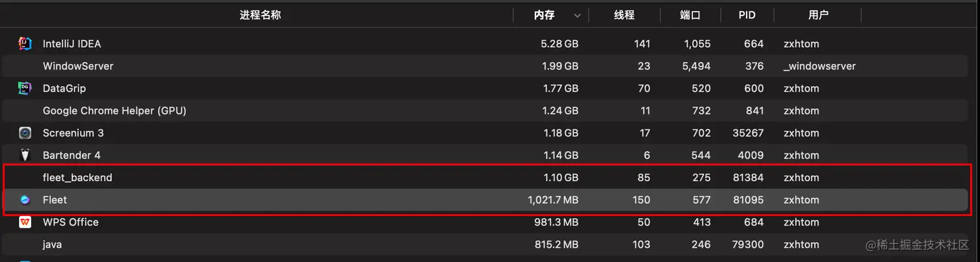Click the _windowserver user entry
This screenshot has height=262, width=980.
click(819, 66)
